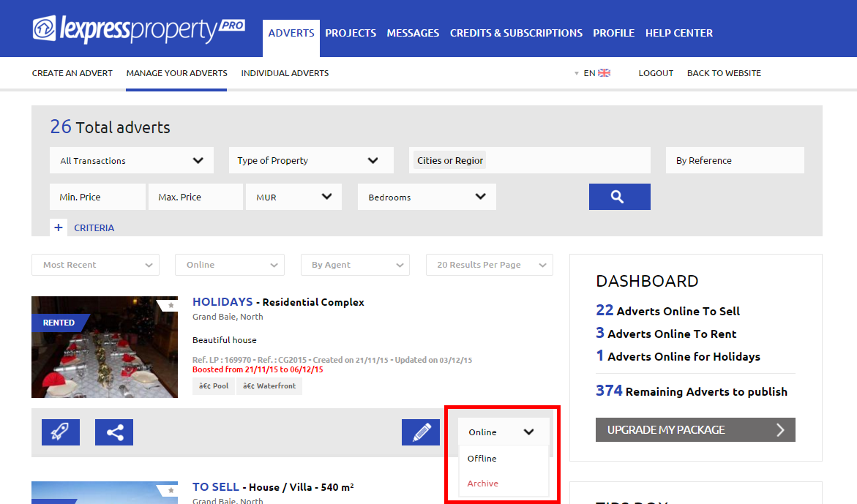This screenshot has height=504, width=857.
Task: Click the lexpressproperty PRO logo
Action: (x=139, y=29)
